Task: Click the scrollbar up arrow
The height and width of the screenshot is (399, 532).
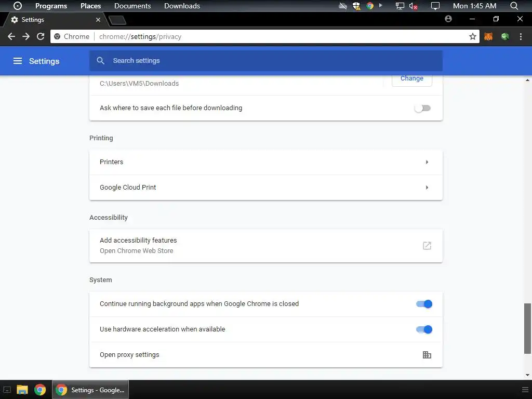Action: (527, 80)
